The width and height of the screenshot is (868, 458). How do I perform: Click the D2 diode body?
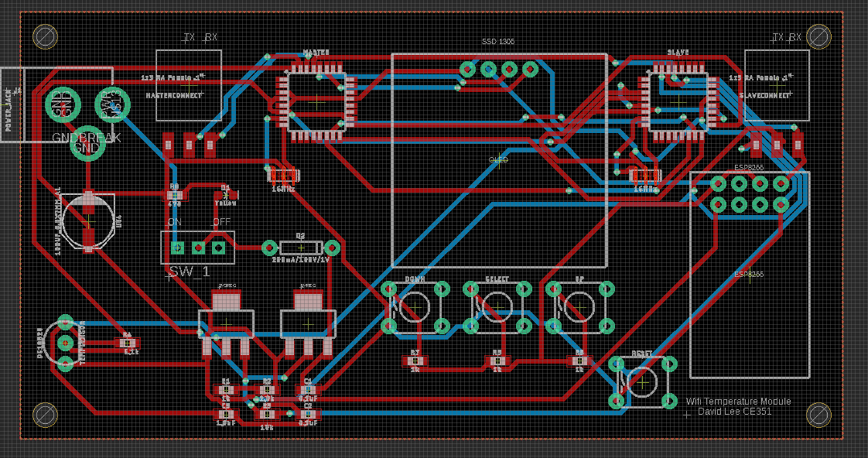click(x=300, y=248)
